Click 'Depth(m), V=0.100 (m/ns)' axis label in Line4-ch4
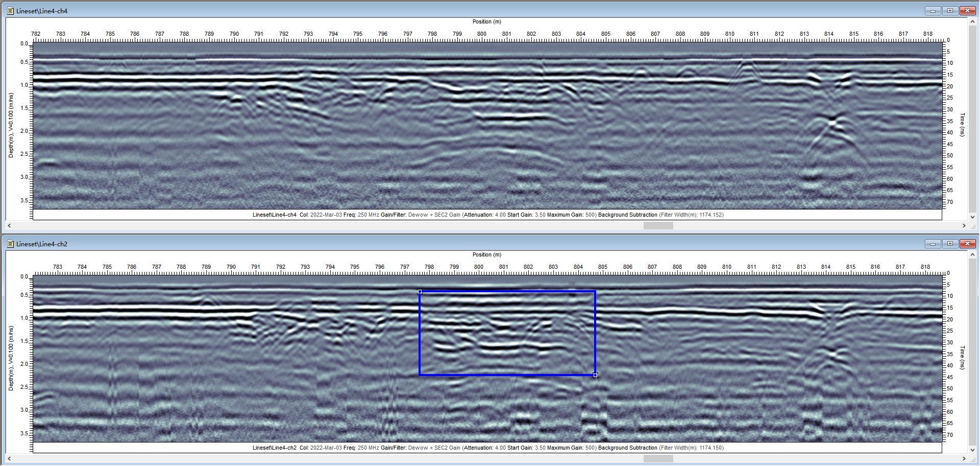The height and width of the screenshot is (466, 980). (x=11, y=126)
